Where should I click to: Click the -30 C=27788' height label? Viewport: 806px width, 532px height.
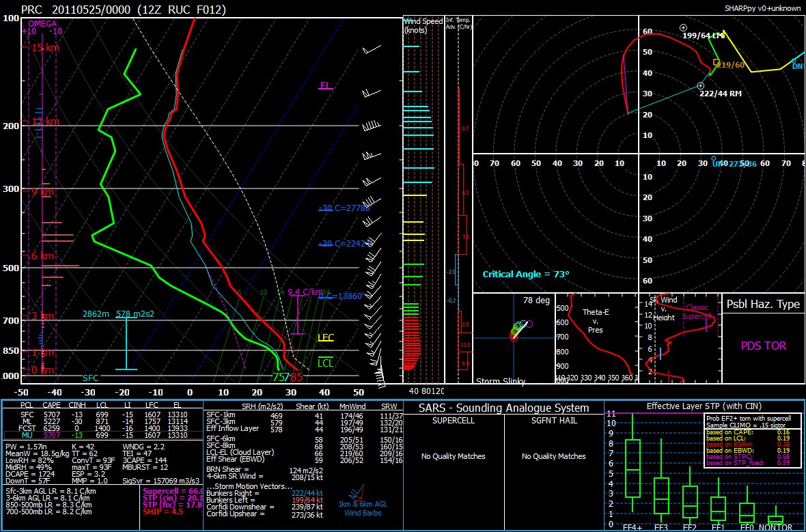coord(344,208)
